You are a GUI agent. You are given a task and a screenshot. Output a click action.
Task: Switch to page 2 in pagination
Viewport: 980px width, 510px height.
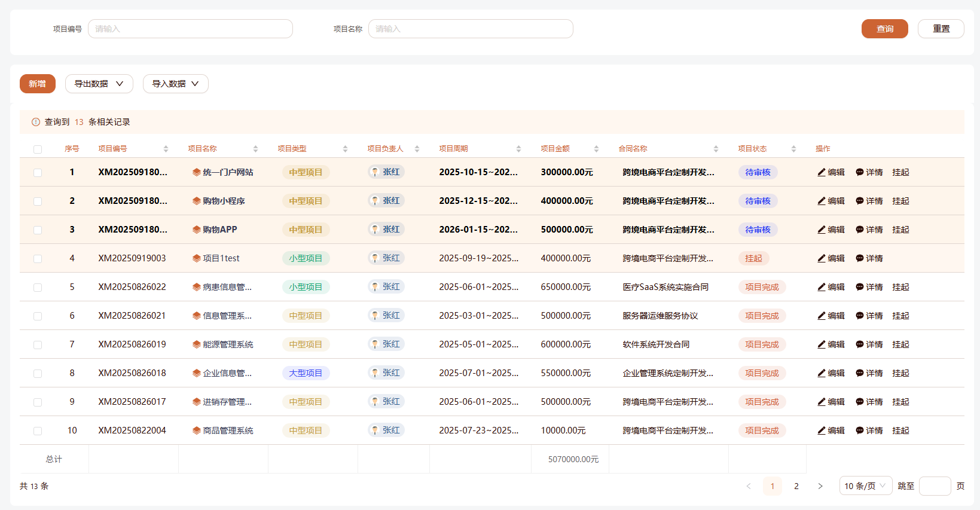click(796, 486)
